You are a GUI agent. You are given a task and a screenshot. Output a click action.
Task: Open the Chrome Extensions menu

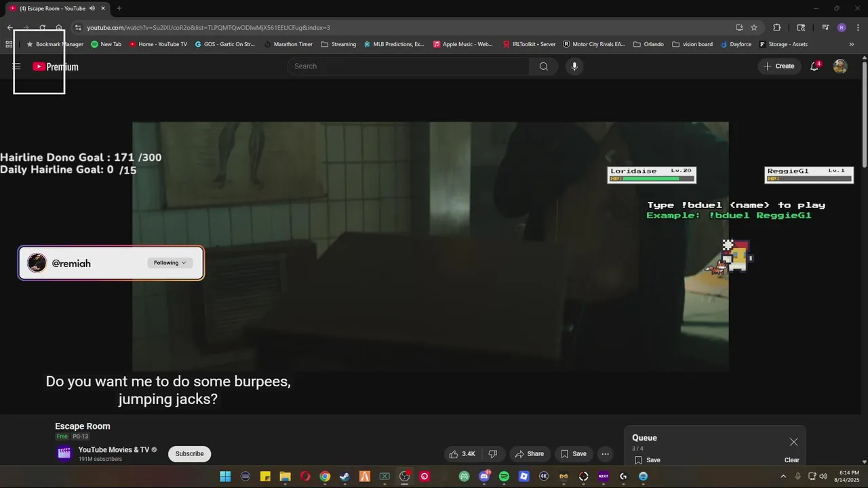[777, 28]
